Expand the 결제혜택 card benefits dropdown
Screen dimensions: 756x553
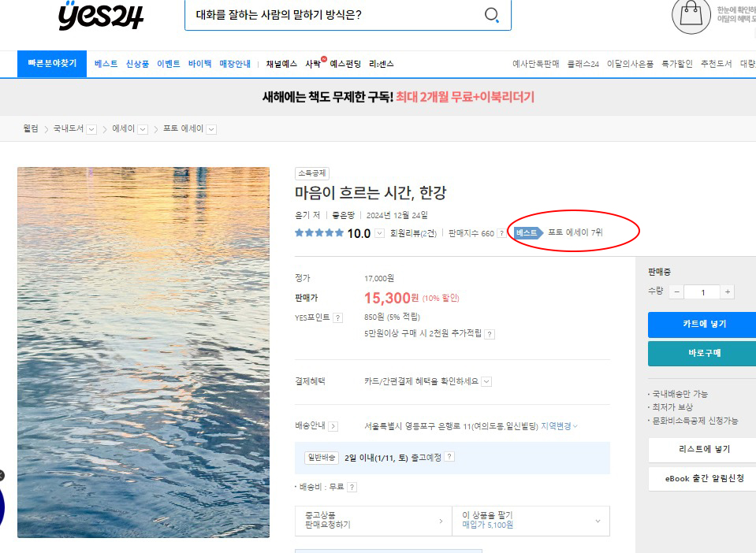point(487,382)
